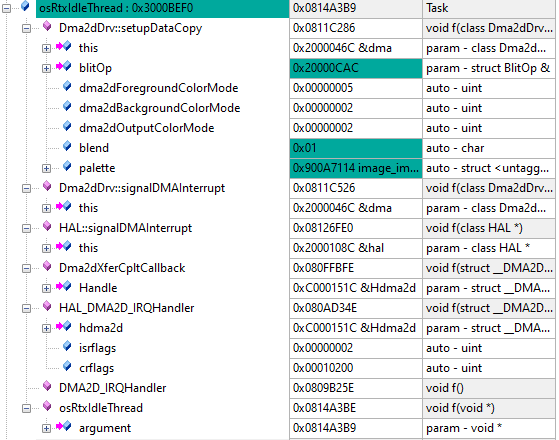Viewport: 559px width, 440px height.
Task: Click the address 0x080FFBFE
Action: pyautogui.click(x=356, y=268)
